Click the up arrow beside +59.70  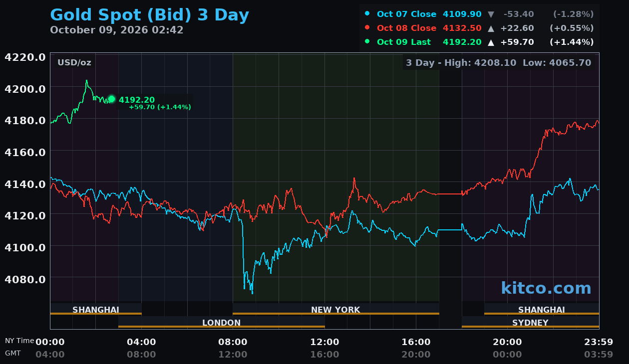coord(491,42)
